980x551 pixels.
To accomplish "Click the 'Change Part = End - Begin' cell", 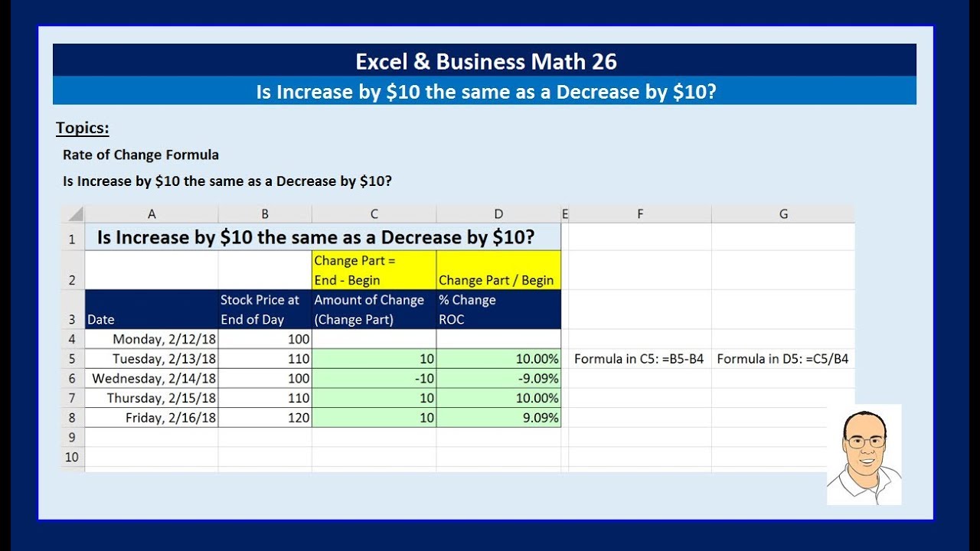I will 374,270.
